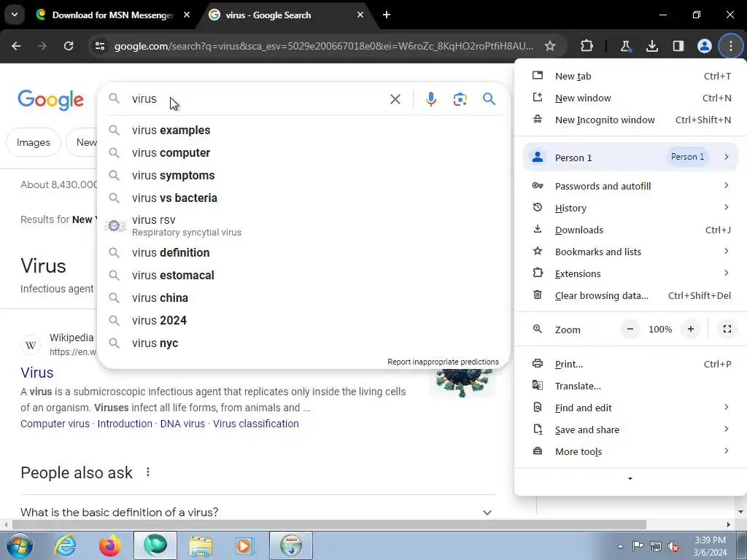Choose suggestion virus china
747x560 pixels.
pyautogui.click(x=303, y=297)
